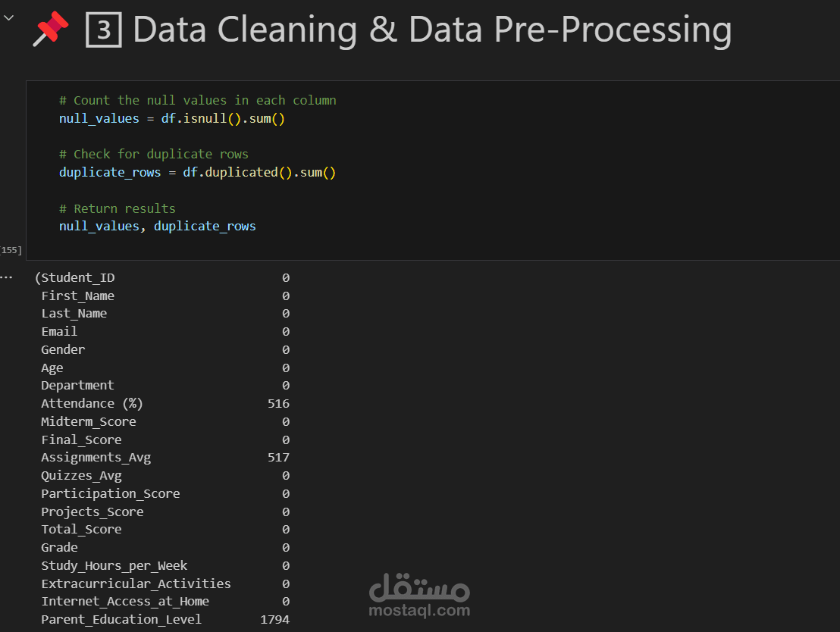
Task: Open the mostaql.com link
Action: [x=419, y=610]
